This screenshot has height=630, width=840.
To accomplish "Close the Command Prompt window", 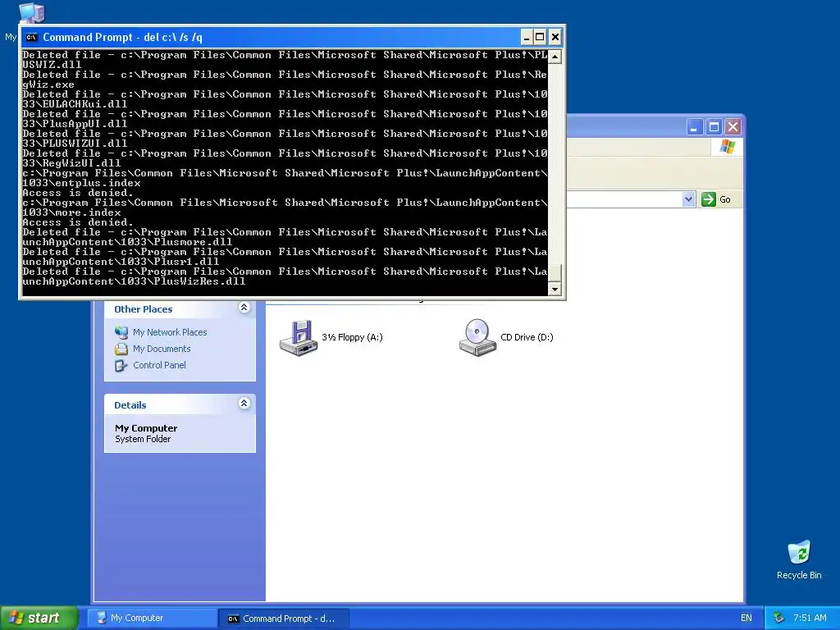I will click(x=555, y=37).
